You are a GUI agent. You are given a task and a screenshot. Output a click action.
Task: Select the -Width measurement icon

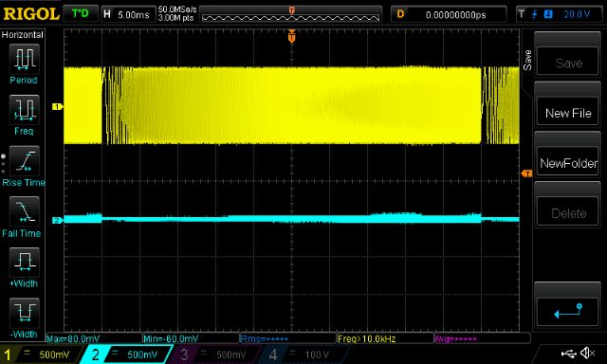pos(24,313)
